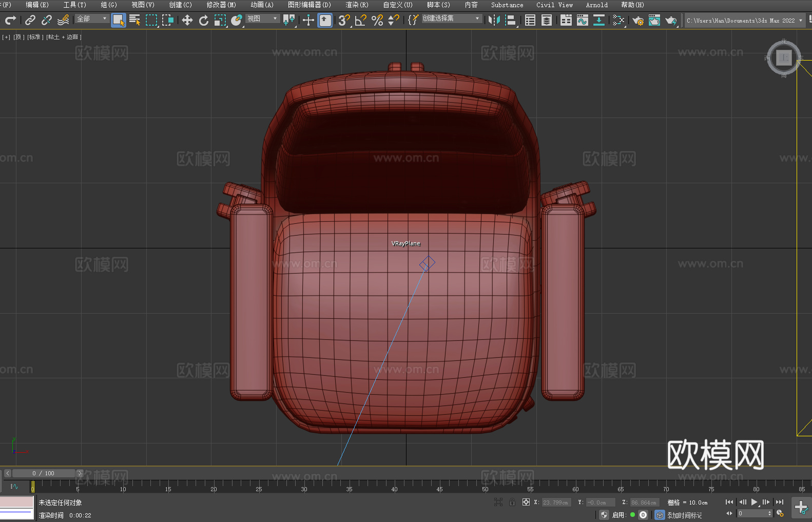This screenshot has width=812, height=522.
Task: Activate the Select Object tool
Action: coord(119,20)
